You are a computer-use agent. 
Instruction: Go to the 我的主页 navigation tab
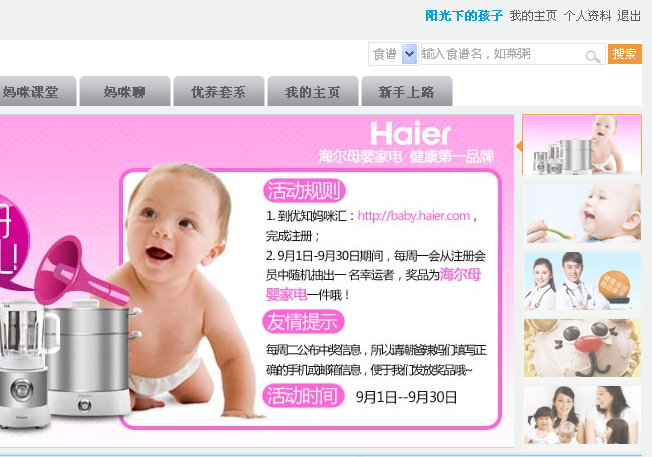[x=313, y=91]
